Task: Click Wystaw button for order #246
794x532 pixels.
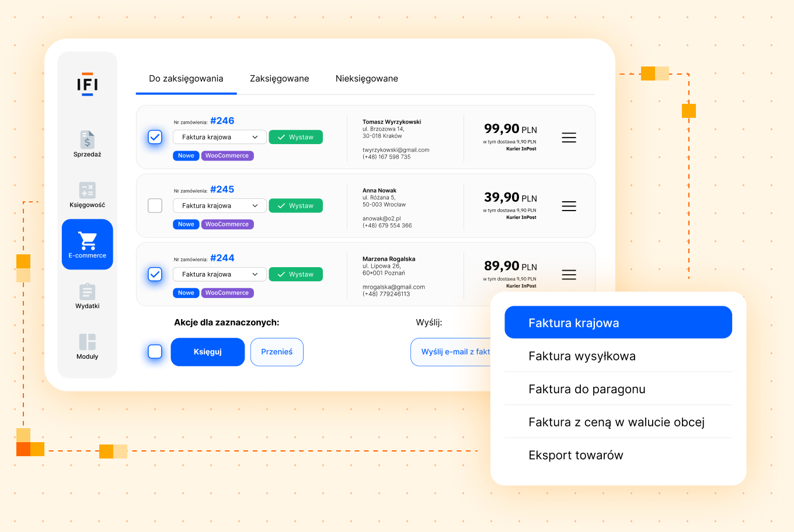Action: pos(295,137)
